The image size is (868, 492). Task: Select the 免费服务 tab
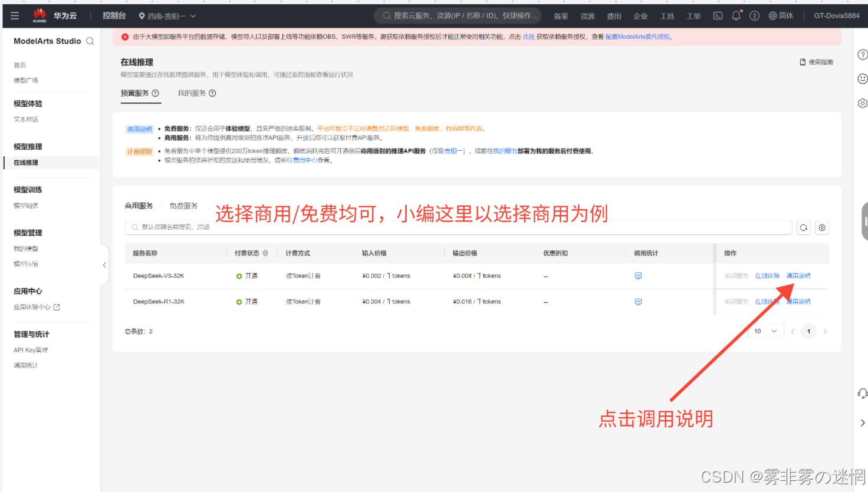tap(183, 206)
